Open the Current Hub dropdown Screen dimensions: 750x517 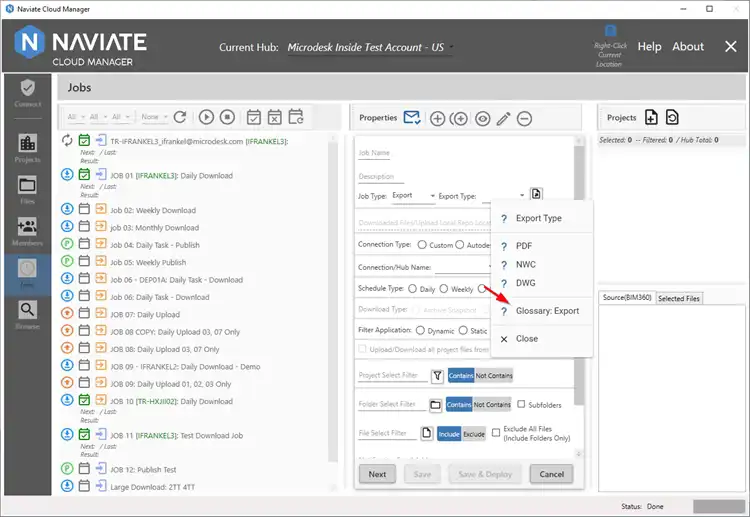point(370,47)
